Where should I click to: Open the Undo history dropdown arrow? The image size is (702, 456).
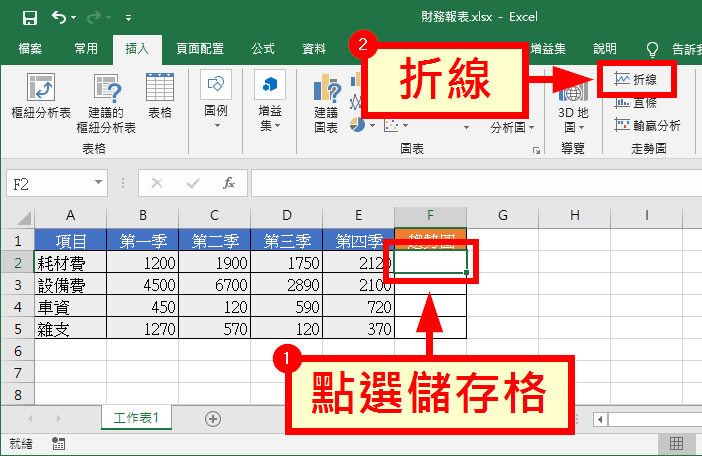point(73,18)
